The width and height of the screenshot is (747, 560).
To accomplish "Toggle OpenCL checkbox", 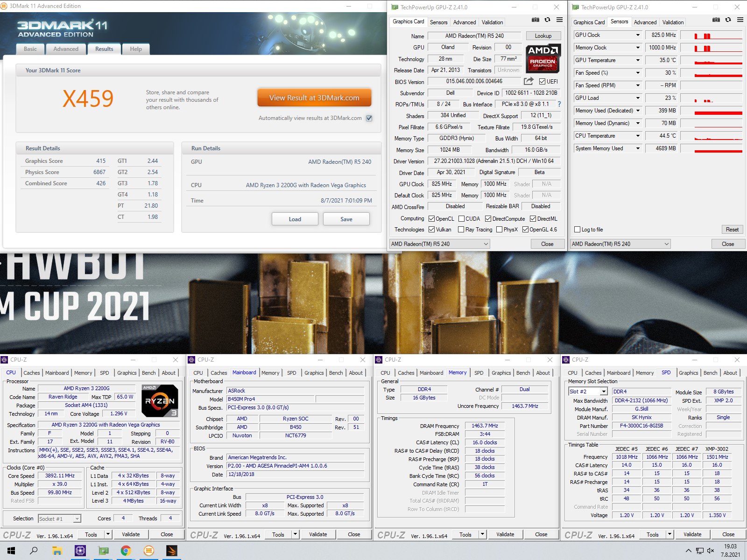I will click(x=432, y=219).
